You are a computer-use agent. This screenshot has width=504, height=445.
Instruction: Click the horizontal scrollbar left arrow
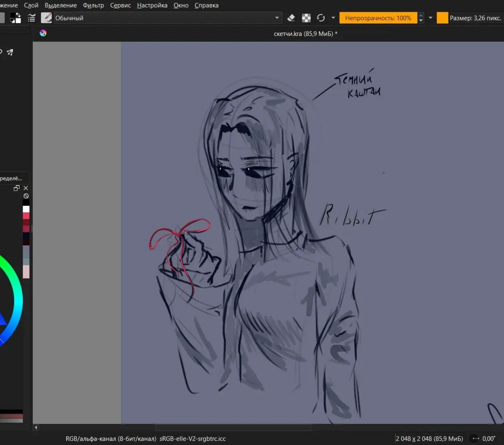pyautogui.click(x=36, y=428)
